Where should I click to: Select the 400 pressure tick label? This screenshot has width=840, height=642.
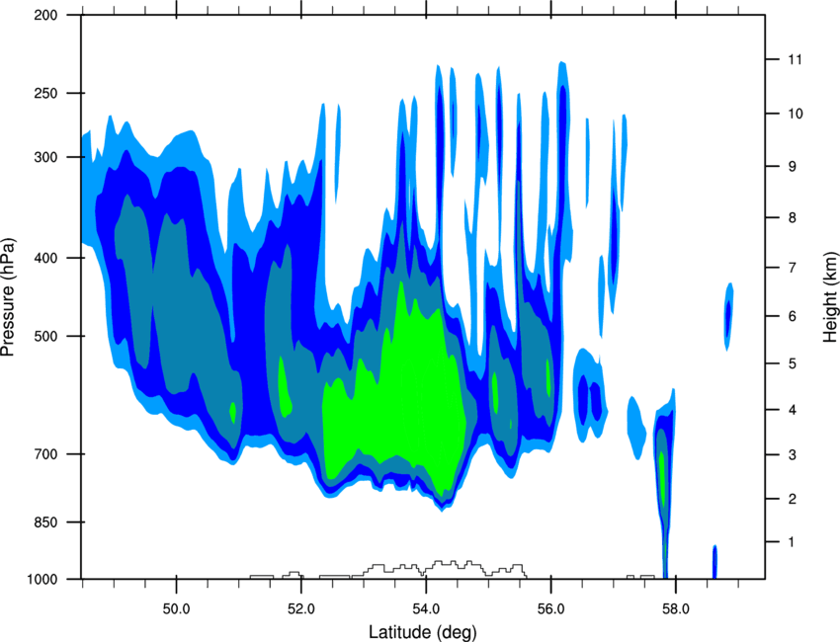(x=45, y=258)
